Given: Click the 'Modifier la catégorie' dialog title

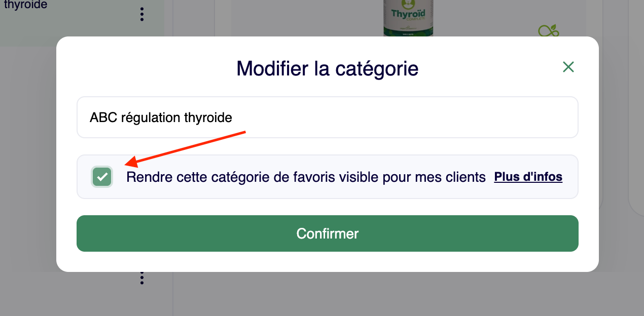Looking at the screenshot, I should coord(327,68).
